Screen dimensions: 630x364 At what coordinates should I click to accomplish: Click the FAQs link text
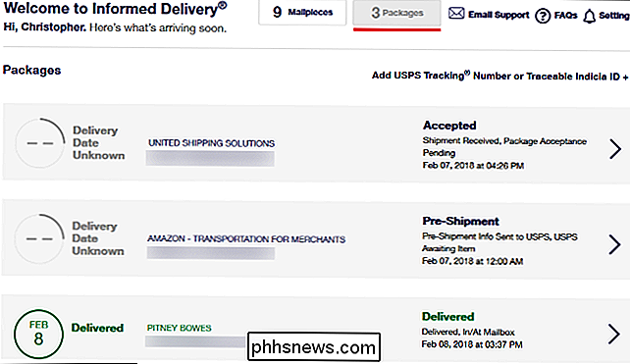click(565, 16)
